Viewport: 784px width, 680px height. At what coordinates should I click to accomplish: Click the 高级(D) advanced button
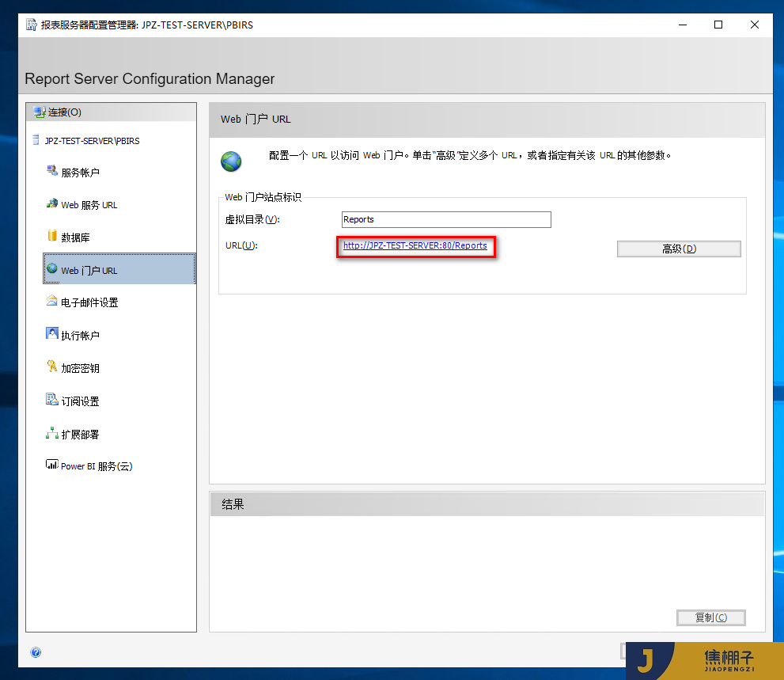[x=678, y=248]
